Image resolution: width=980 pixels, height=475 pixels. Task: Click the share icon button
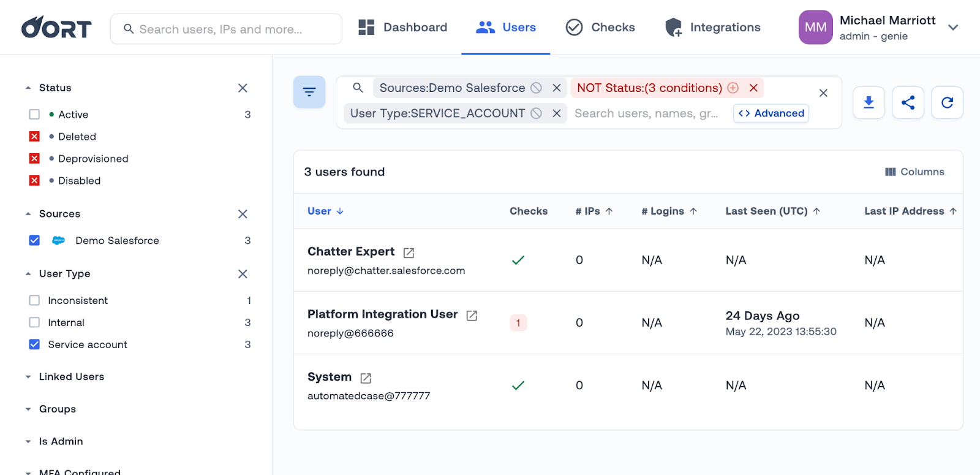click(908, 102)
